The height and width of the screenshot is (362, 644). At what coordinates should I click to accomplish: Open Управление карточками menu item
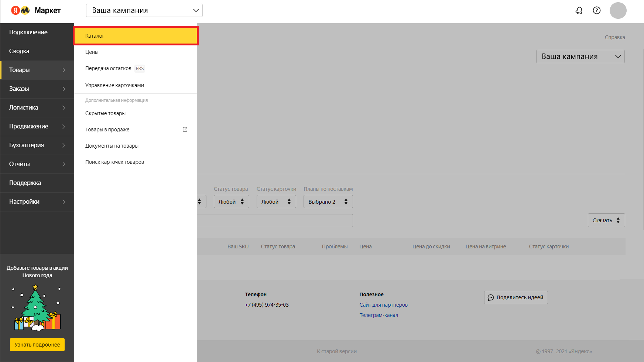[114, 85]
